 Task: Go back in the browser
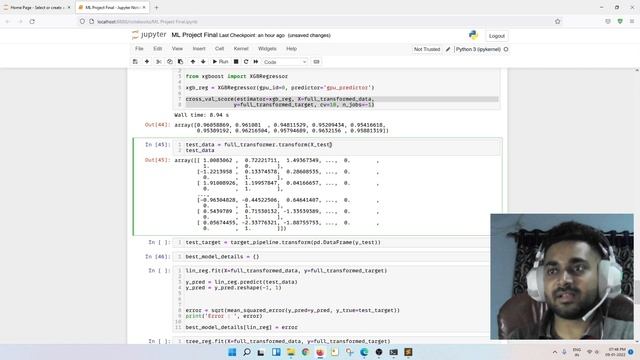click(x=8, y=21)
